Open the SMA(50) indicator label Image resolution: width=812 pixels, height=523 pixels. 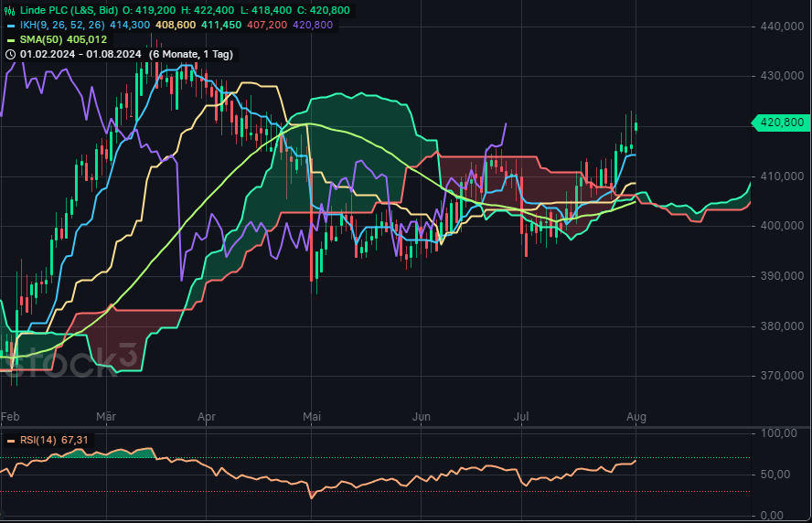[x=41, y=39]
